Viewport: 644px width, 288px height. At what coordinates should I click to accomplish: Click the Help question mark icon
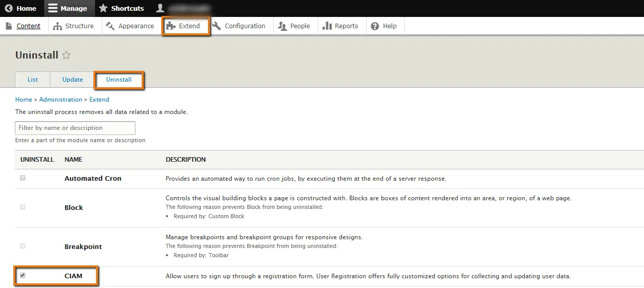point(375,26)
